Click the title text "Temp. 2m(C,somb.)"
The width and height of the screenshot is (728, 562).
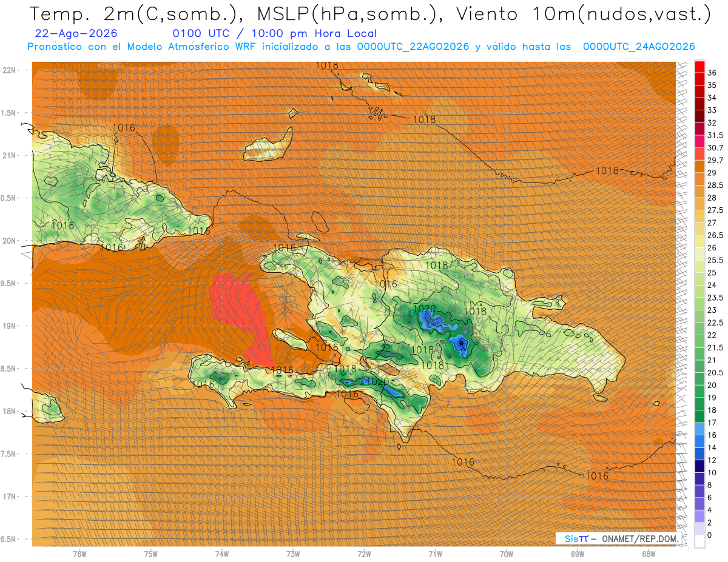[136, 14]
